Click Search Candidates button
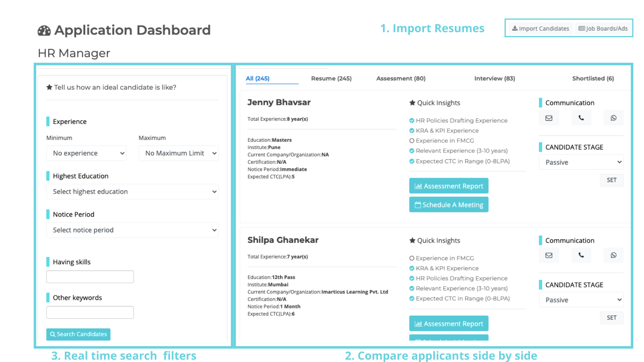644x362 pixels. (78, 334)
